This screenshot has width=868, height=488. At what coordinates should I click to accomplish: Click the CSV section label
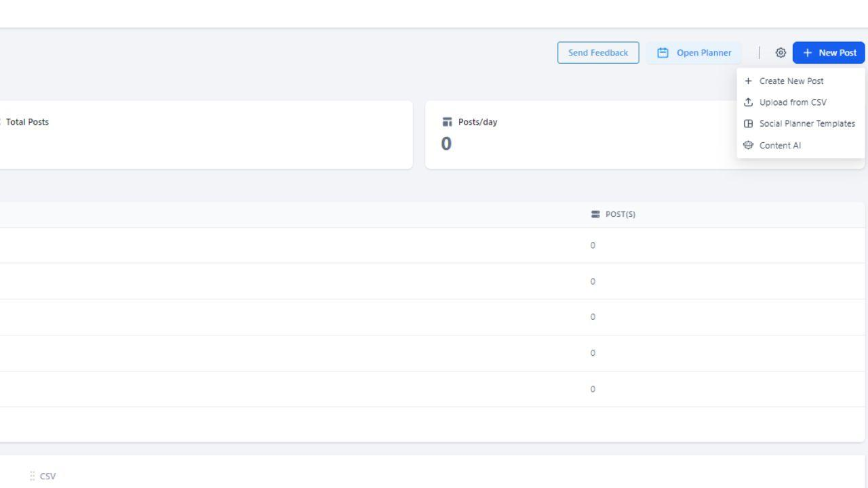(x=47, y=476)
